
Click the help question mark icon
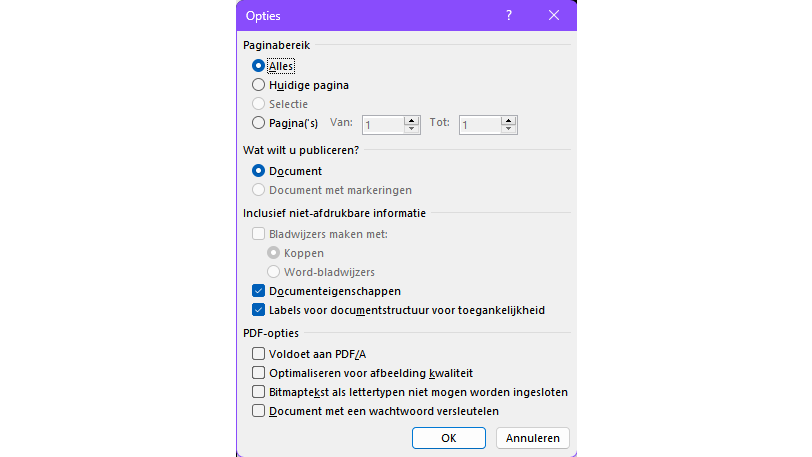coord(508,15)
